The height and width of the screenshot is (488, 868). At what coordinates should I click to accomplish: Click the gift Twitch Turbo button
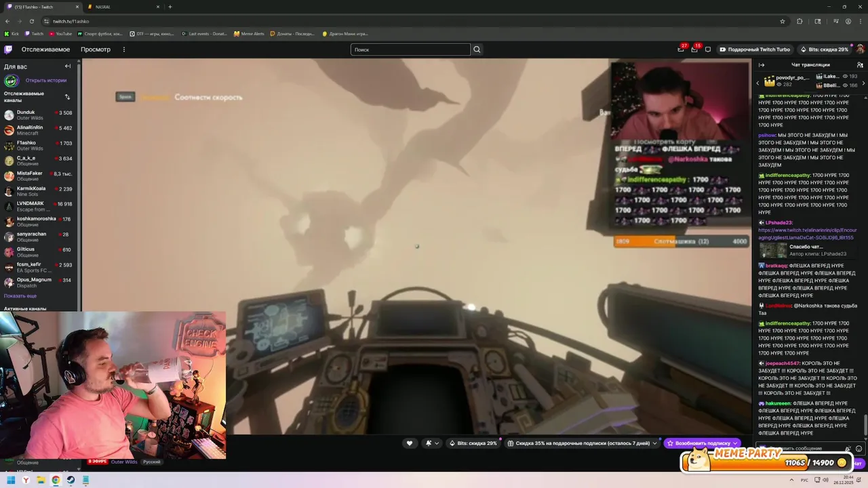click(755, 49)
